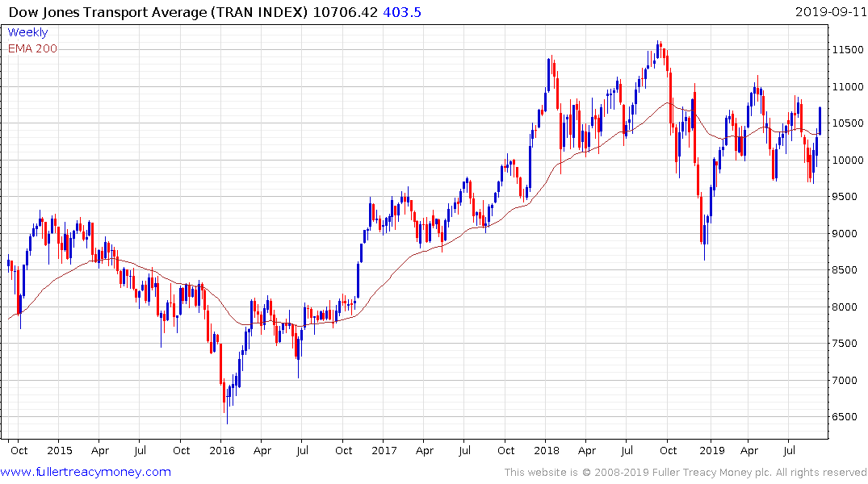Click the 2016 time axis label

tap(221, 450)
